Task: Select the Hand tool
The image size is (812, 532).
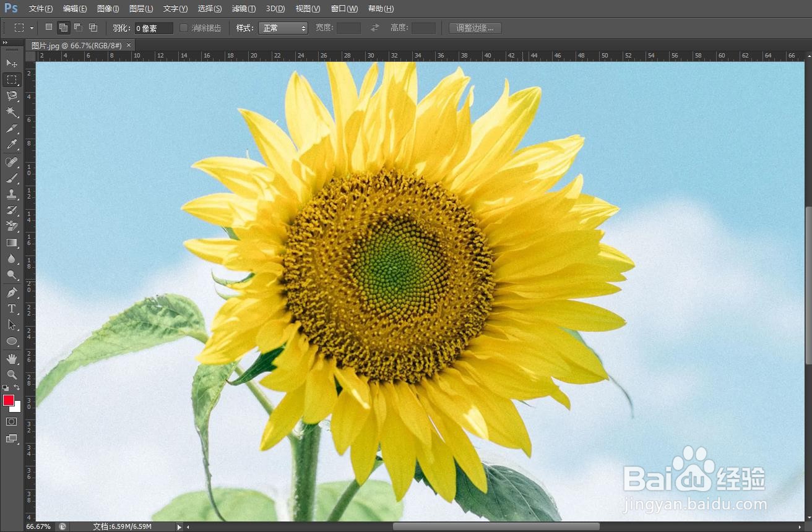Action: point(12,358)
